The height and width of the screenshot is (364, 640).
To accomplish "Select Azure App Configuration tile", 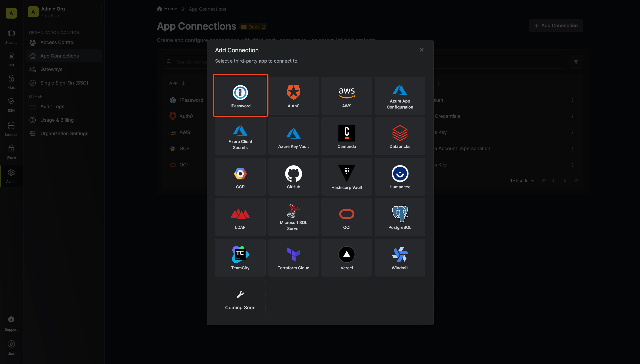I will tap(400, 95).
